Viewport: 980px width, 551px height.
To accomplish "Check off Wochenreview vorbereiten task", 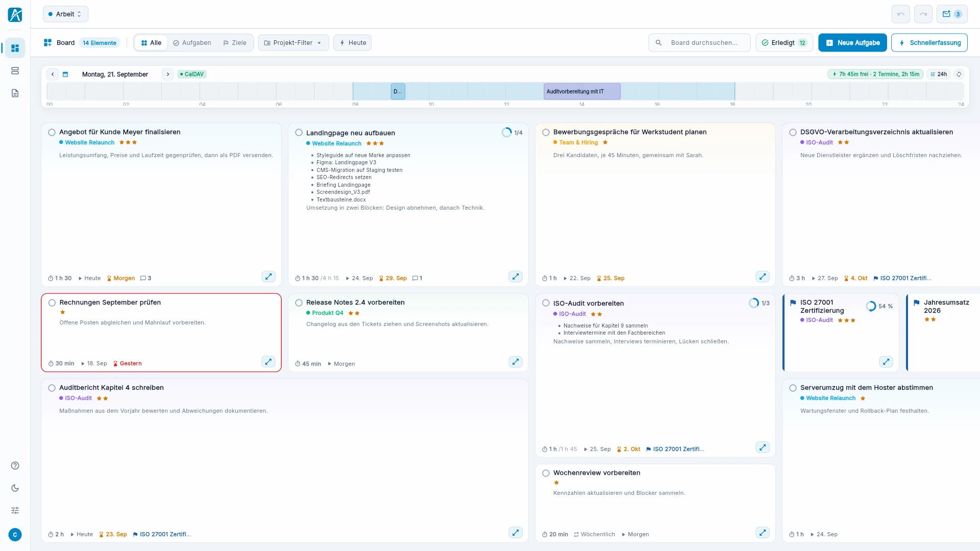I will click(546, 473).
